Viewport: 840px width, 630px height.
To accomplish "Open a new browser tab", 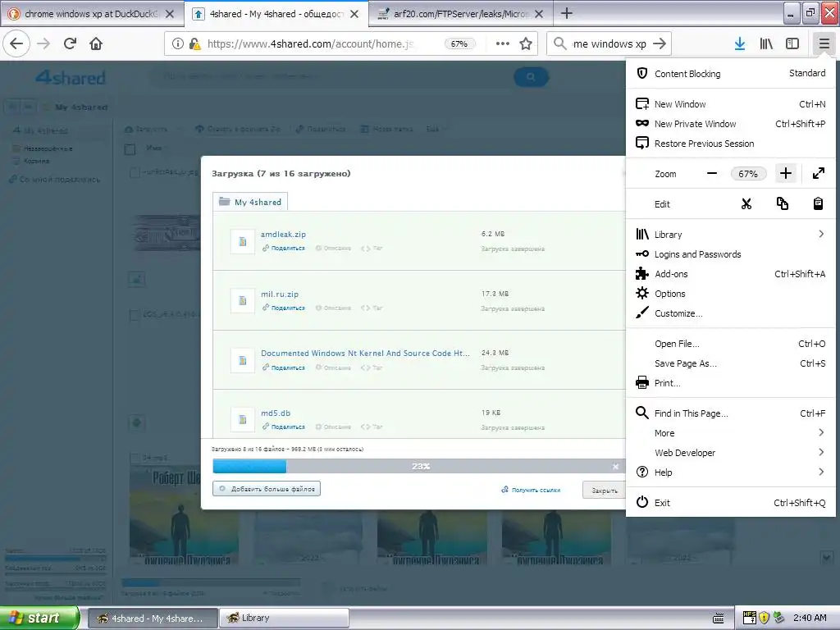I will pos(567,13).
